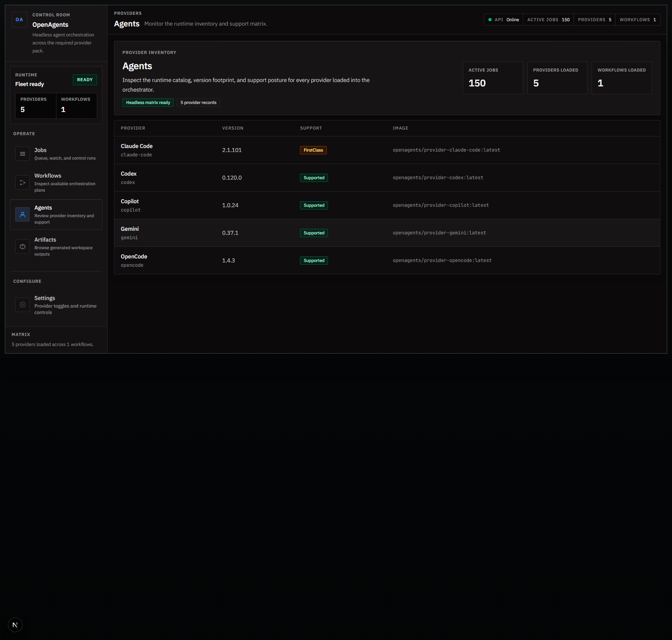The width and height of the screenshot is (672, 640).
Task: Click the Next.js dev tools badge
Action: tap(15, 625)
